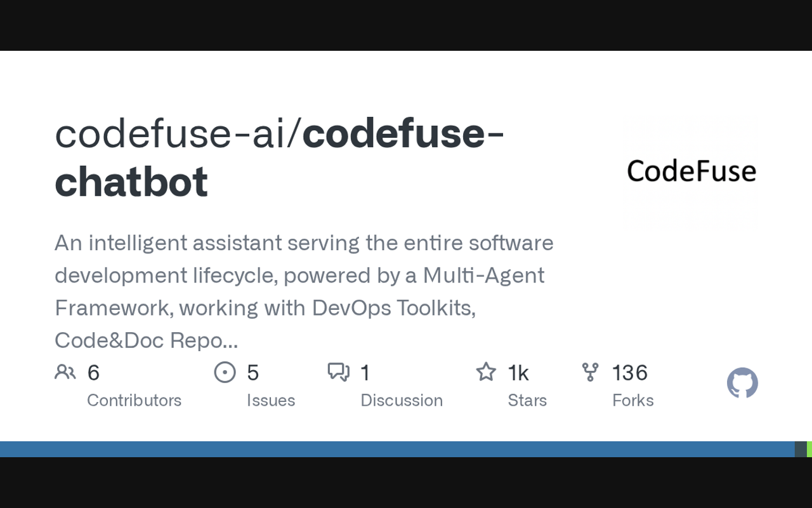This screenshot has height=508, width=812.
Task: Select the Discussion speech bubbles icon
Action: pyautogui.click(x=338, y=372)
